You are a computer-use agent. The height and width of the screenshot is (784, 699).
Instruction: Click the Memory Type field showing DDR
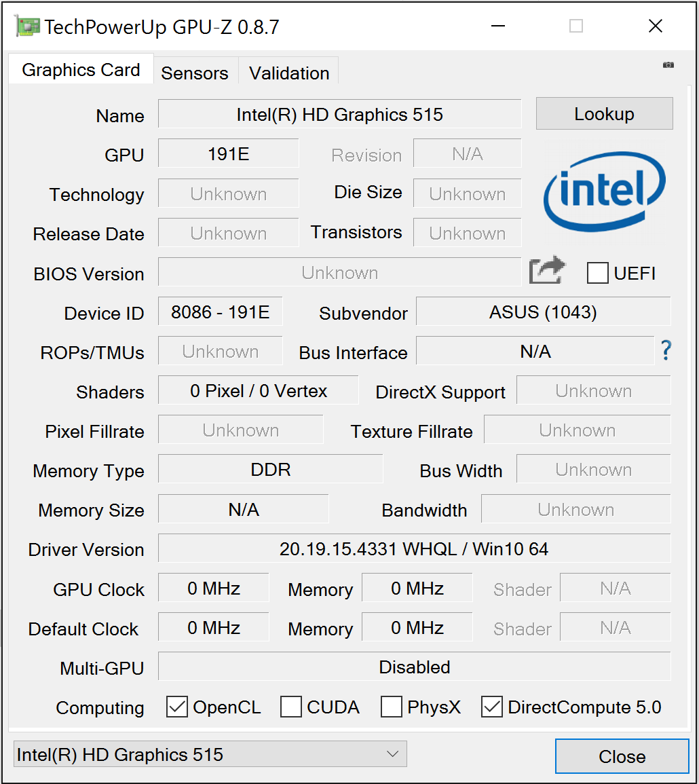click(271, 470)
